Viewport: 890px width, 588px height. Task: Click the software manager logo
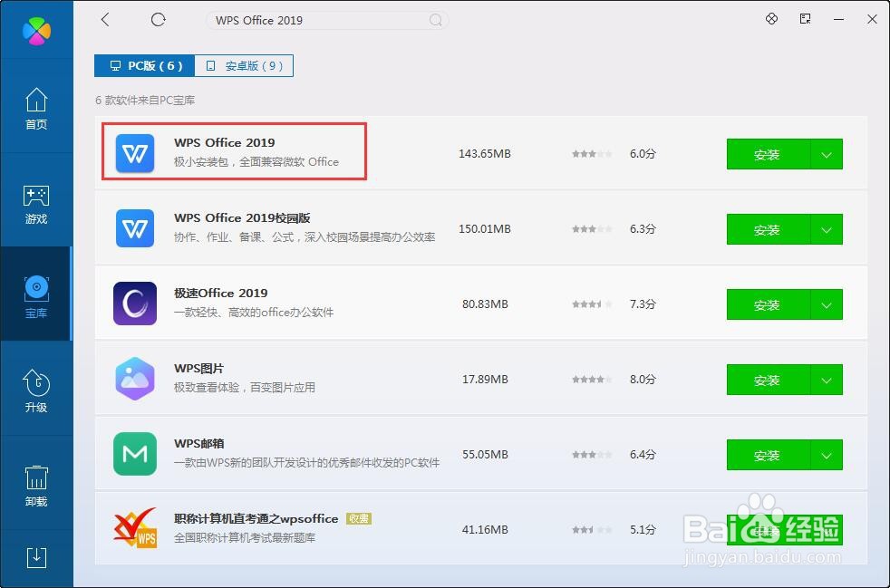[x=36, y=30]
